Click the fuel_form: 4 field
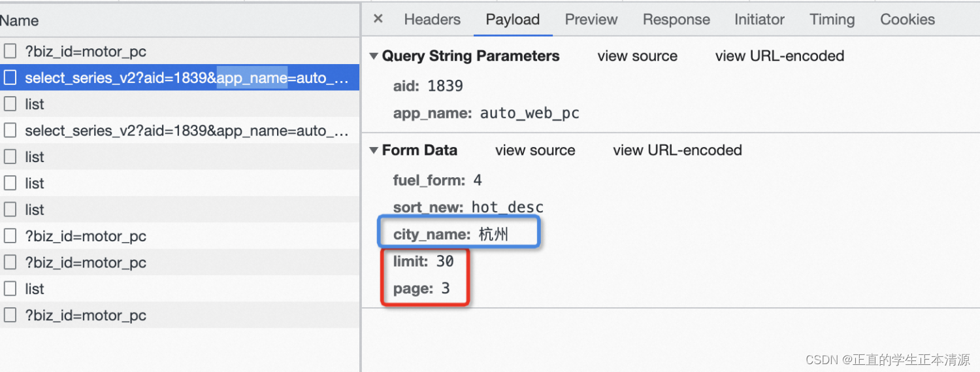 click(x=437, y=180)
